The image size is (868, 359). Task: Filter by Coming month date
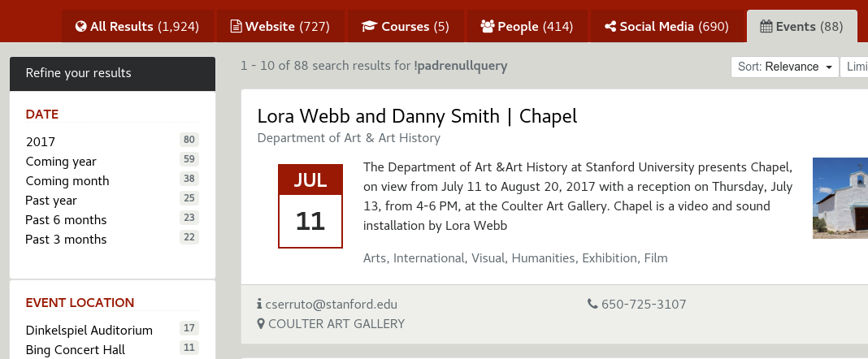tap(67, 181)
